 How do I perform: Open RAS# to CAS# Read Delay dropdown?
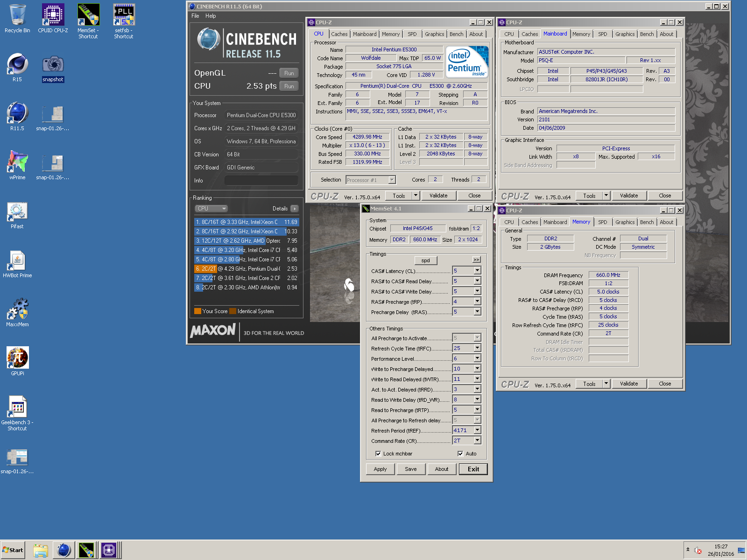(x=477, y=281)
